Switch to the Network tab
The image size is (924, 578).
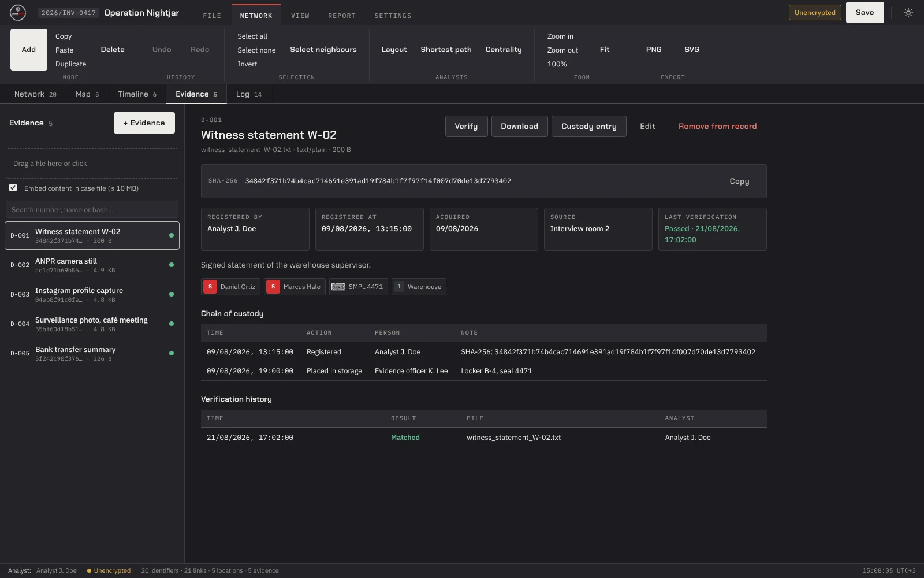coord(35,94)
